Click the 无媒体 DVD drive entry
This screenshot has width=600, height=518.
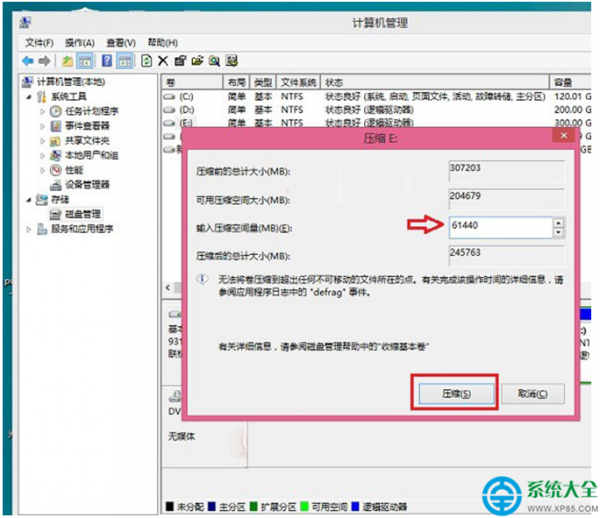182,436
